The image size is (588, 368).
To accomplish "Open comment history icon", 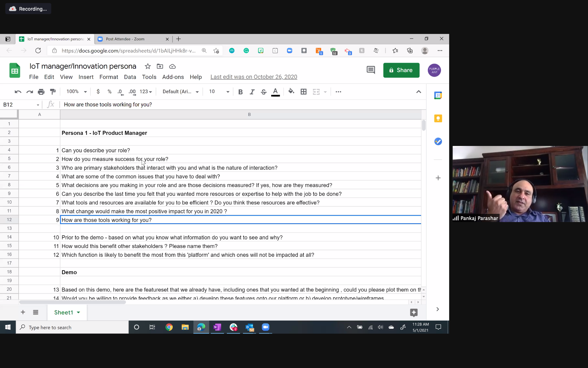I will click(370, 70).
